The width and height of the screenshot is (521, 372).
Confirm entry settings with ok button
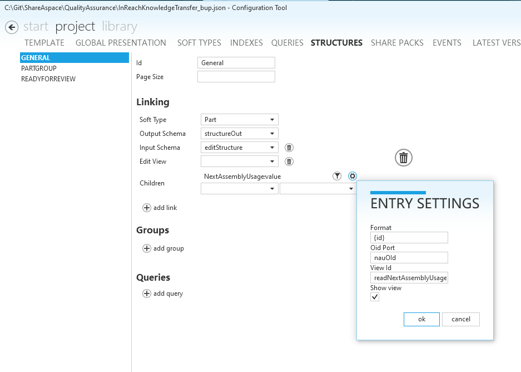(421, 319)
